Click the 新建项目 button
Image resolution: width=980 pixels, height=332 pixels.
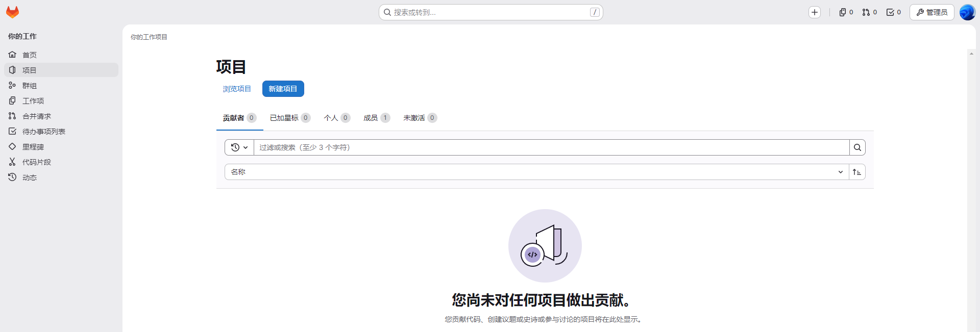click(x=283, y=89)
